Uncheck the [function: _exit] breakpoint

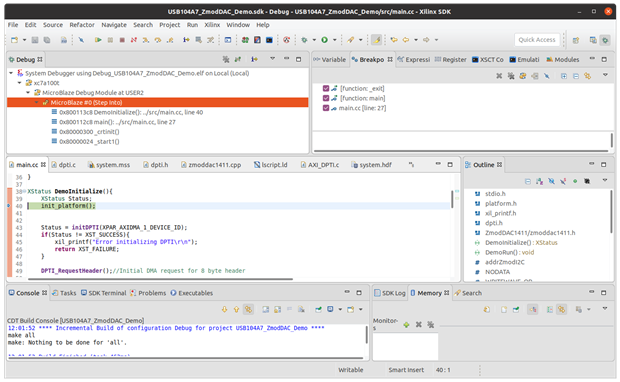pos(326,89)
